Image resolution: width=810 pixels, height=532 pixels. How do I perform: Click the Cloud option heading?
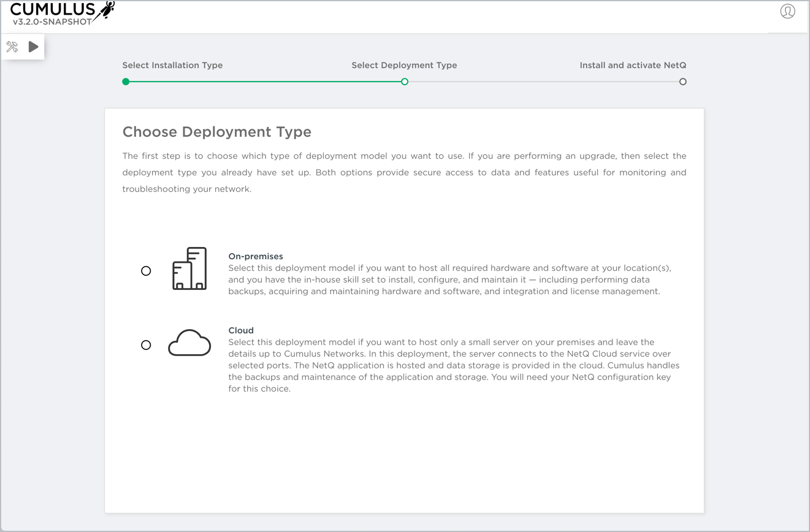coord(241,330)
